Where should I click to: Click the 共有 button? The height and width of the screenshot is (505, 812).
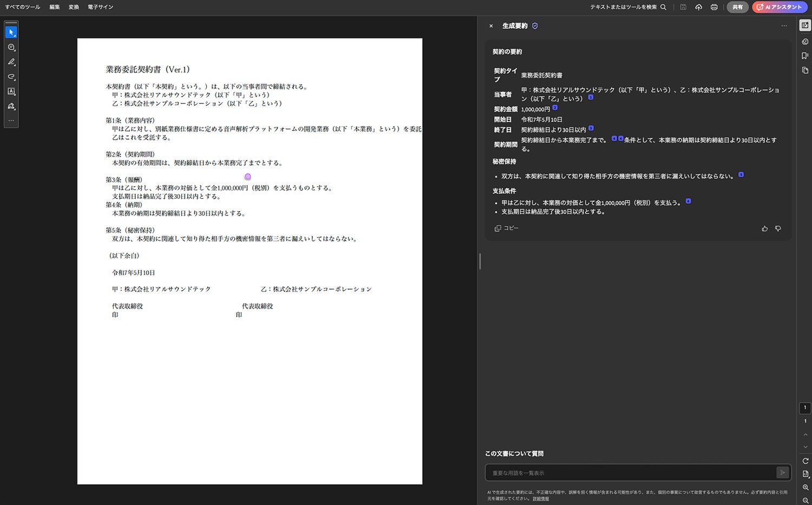point(737,7)
